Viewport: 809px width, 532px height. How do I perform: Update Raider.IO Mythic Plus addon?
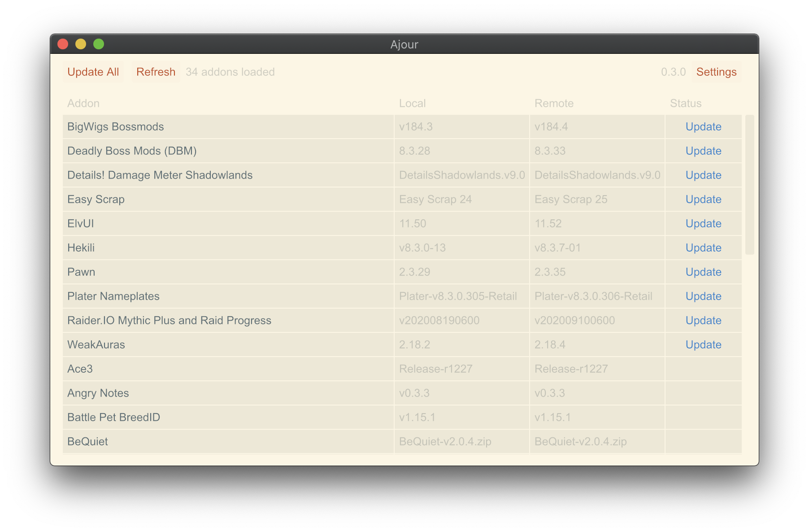coord(703,320)
